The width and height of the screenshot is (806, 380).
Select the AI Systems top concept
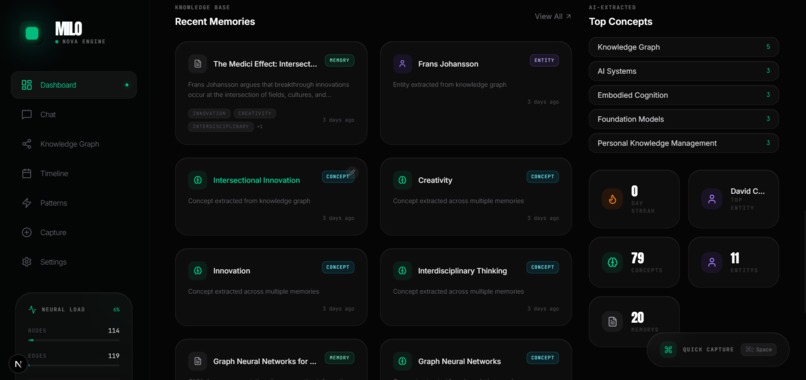[x=684, y=71]
